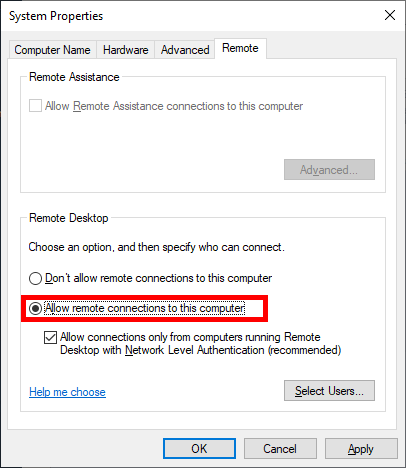This screenshot has height=468, width=406.
Task: Click the 'Desktop with Network Level Authentication' label line
Action: click(x=200, y=350)
